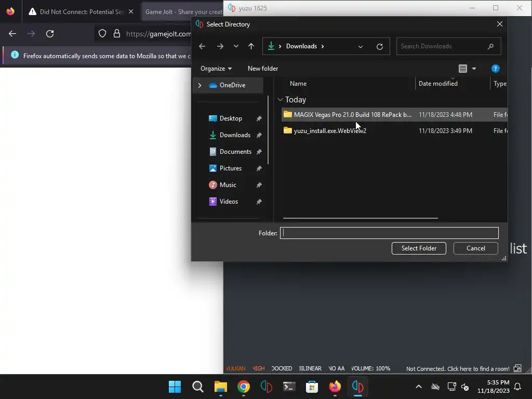
Task: Open notifications bell in taskbar
Action: point(517,387)
